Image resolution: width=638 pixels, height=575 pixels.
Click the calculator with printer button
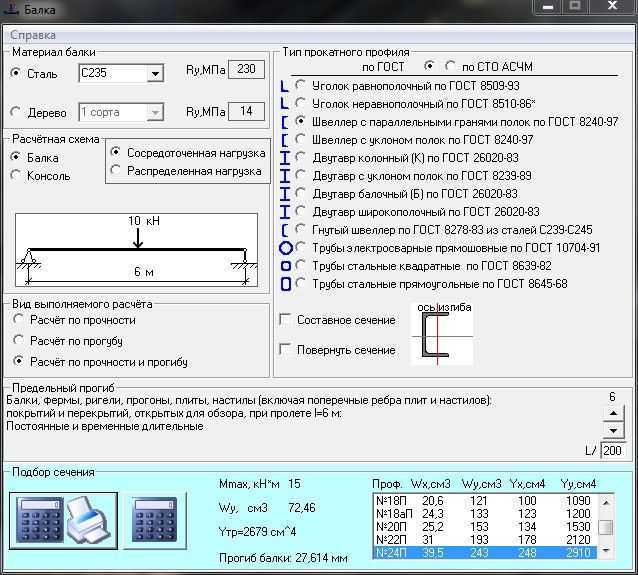[63, 520]
